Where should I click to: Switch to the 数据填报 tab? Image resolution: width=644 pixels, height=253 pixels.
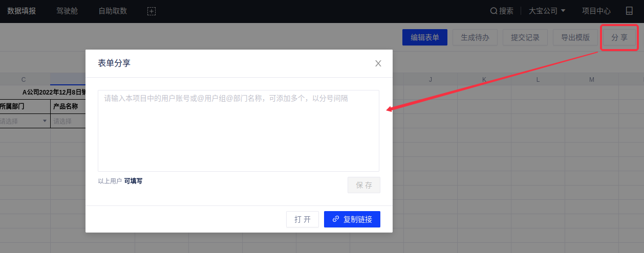(x=22, y=11)
